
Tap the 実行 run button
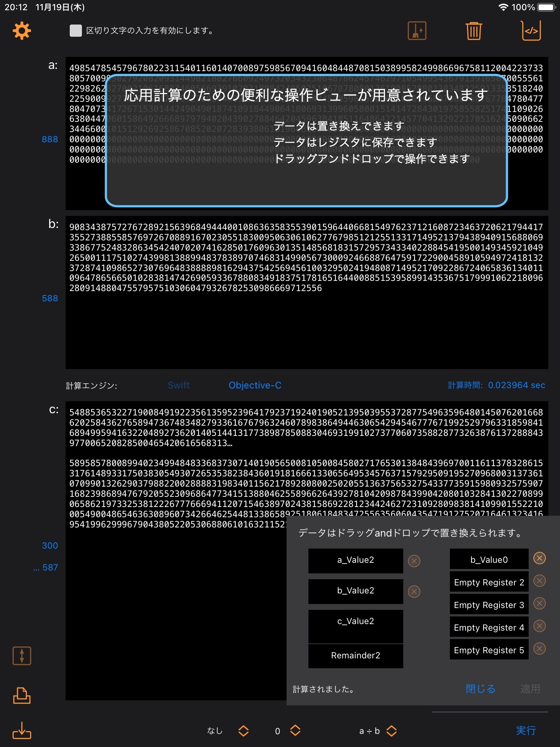pos(526,730)
